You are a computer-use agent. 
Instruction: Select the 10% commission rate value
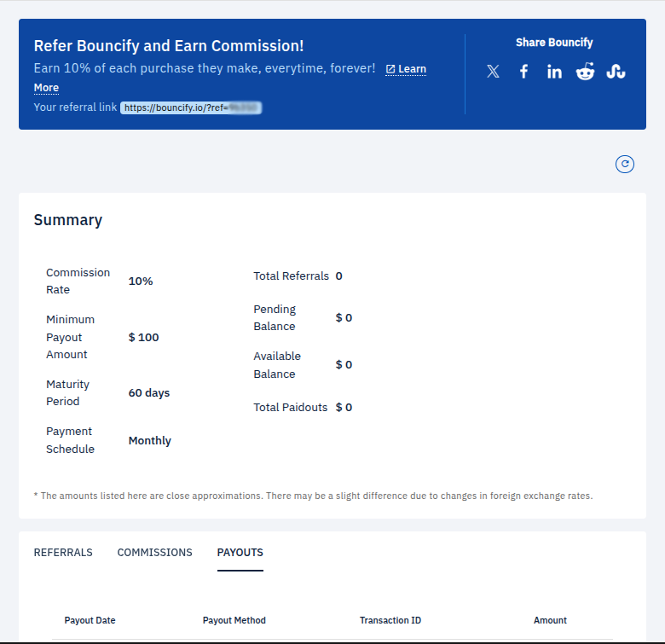(141, 281)
